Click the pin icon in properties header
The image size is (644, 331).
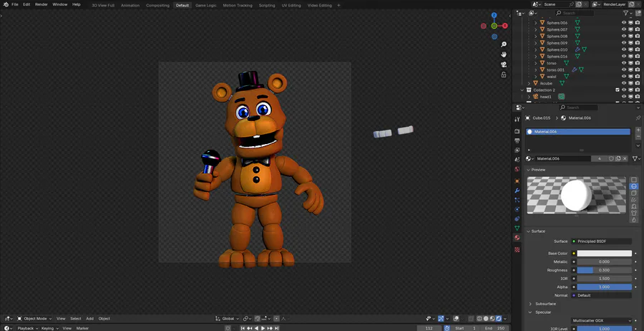point(638,118)
